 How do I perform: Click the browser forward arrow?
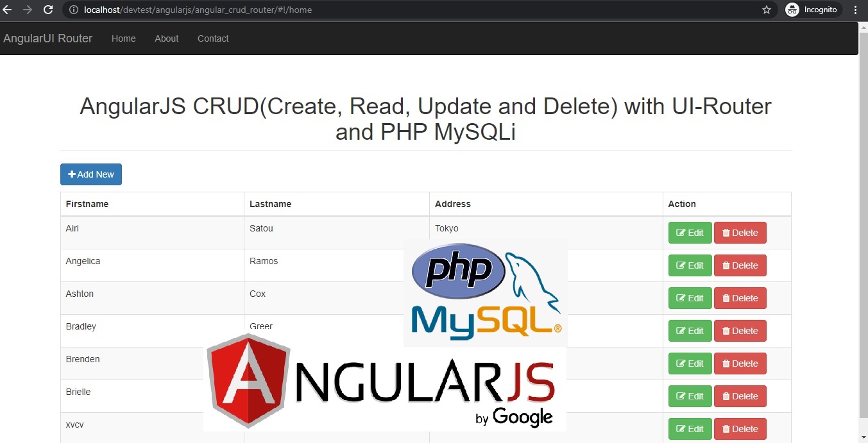[x=28, y=10]
